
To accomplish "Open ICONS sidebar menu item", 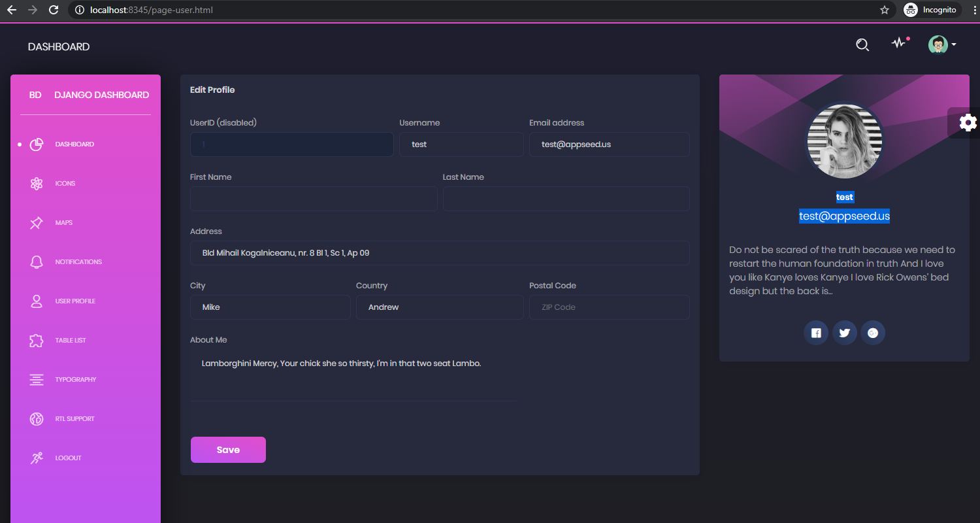I will [65, 184].
